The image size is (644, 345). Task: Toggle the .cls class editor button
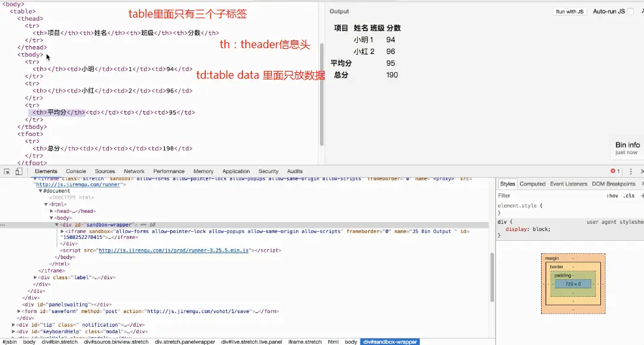click(x=629, y=196)
